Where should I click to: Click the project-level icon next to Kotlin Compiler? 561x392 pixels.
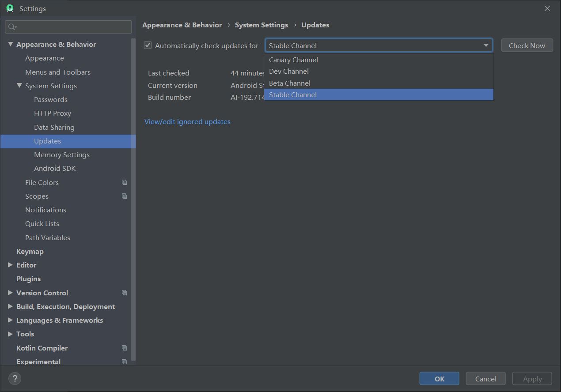[124, 348]
